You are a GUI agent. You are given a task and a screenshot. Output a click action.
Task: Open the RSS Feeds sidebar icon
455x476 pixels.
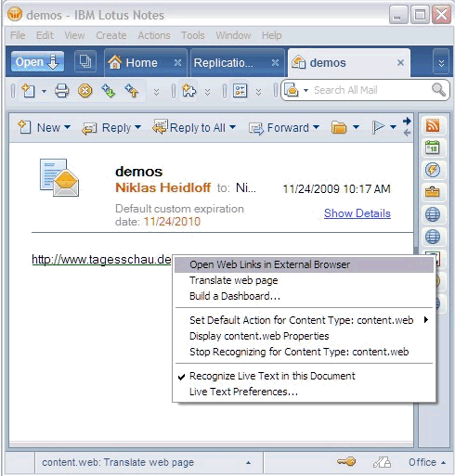[x=433, y=125]
